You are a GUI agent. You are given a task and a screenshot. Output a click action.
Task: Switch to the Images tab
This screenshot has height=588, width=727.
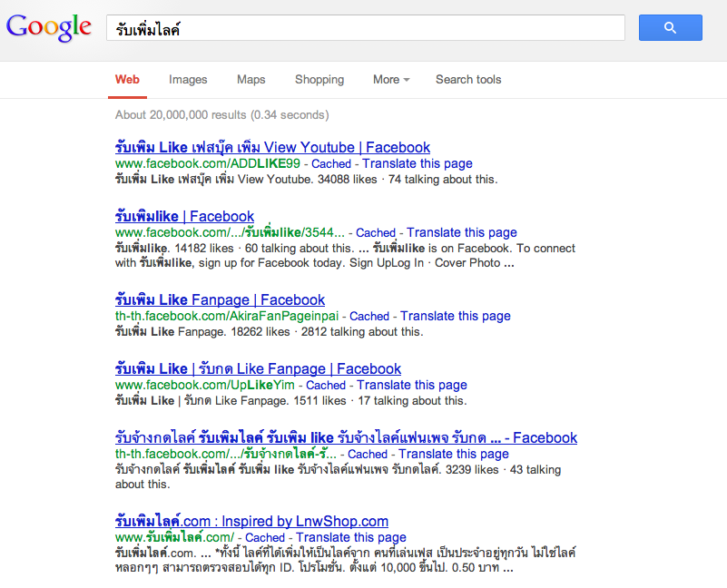188,79
